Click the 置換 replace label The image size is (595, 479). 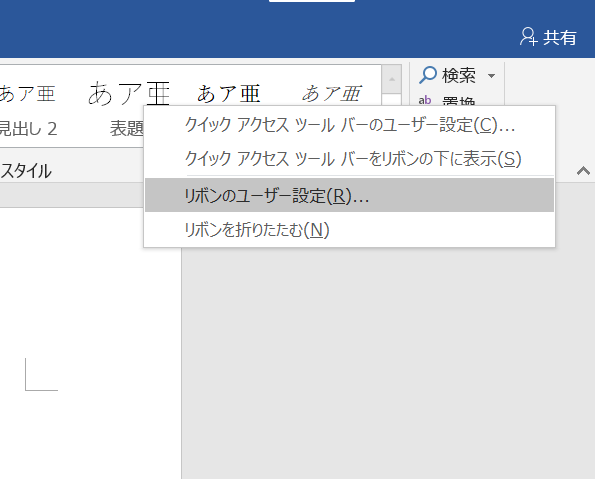pos(459,102)
